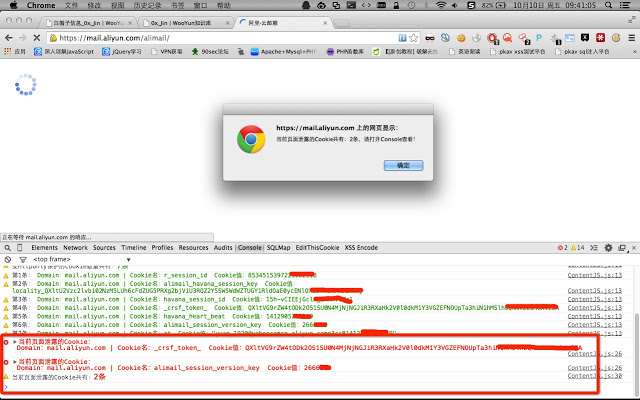The height and width of the screenshot is (400, 640).
Task: Open the Apache+Mysql+PHP bookmark
Action: [x=284, y=51]
